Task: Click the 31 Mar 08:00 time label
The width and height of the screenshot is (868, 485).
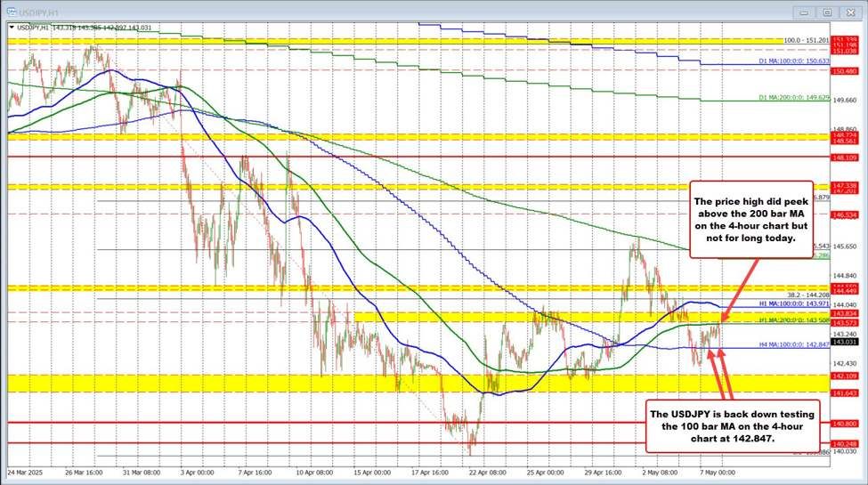Action: click(x=142, y=473)
